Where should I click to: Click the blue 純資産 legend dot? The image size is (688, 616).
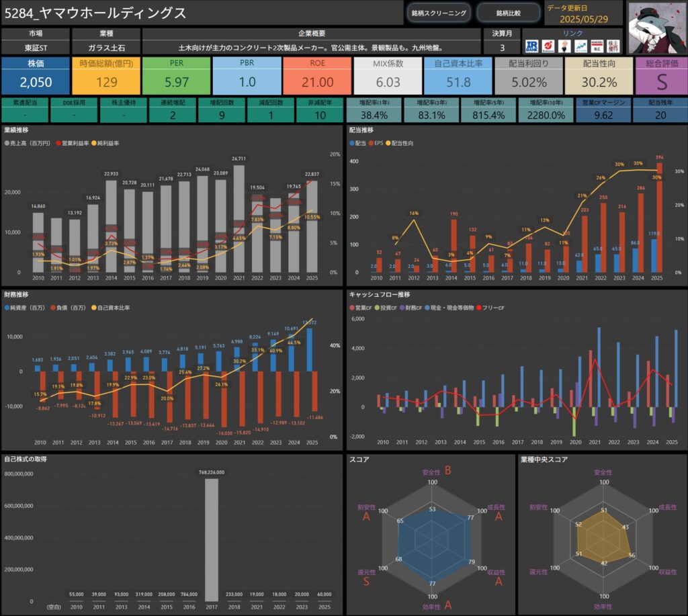7,308
